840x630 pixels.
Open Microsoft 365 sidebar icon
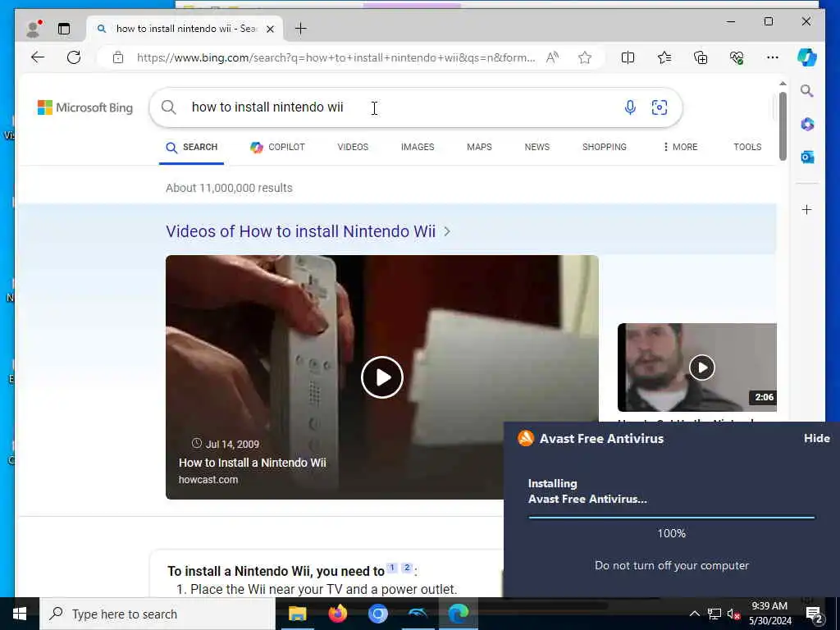pos(807,125)
